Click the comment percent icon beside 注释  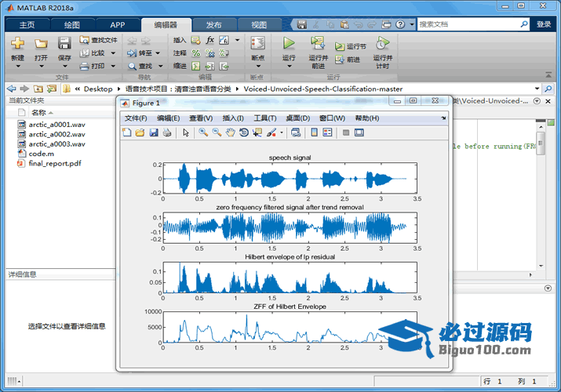[x=195, y=53]
